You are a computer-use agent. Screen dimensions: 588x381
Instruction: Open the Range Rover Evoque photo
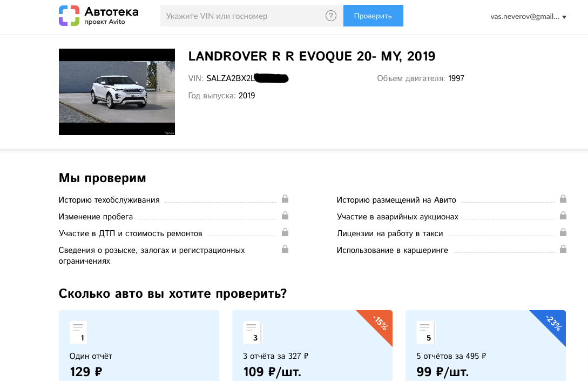[117, 92]
